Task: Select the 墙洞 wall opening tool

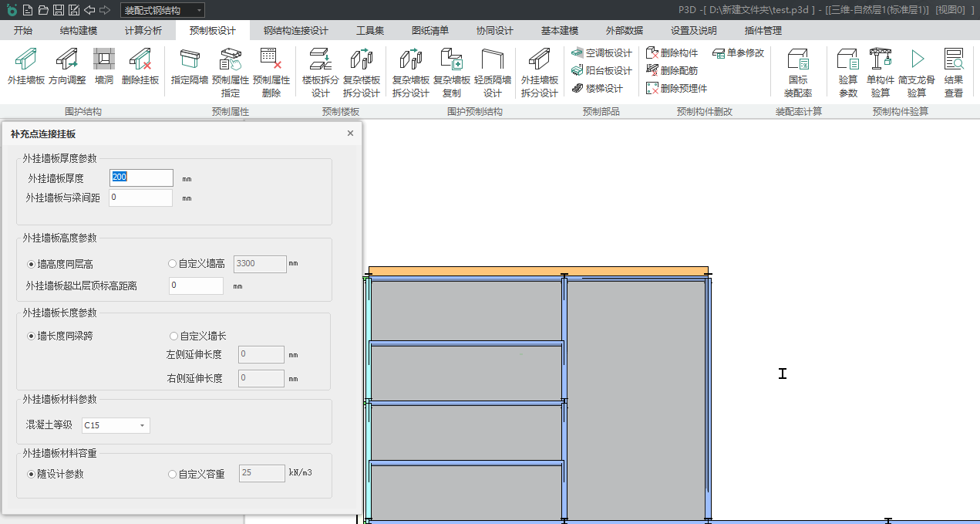Action: tap(104, 60)
